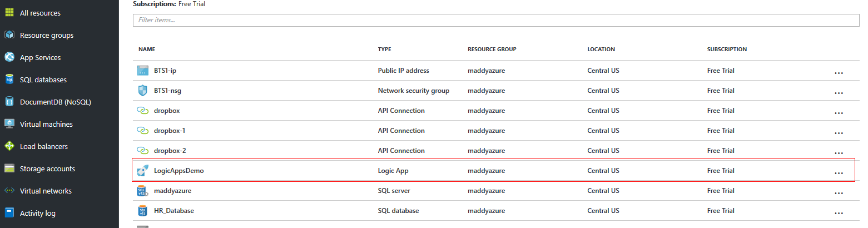Click the BTS1-nsg shield icon
868x228 pixels.
(x=143, y=91)
